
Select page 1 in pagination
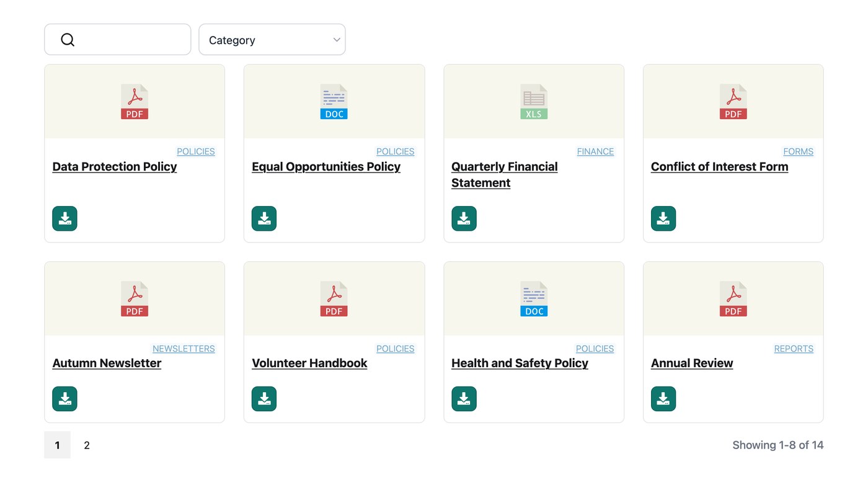click(57, 445)
